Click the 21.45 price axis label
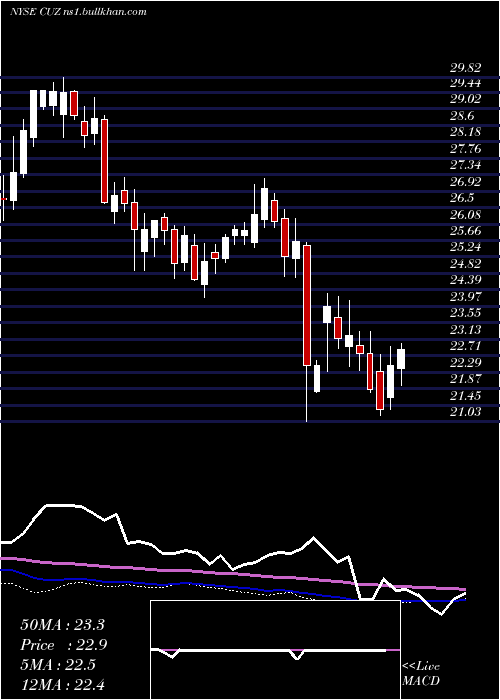This screenshot has width=500, height=700. click(466, 396)
